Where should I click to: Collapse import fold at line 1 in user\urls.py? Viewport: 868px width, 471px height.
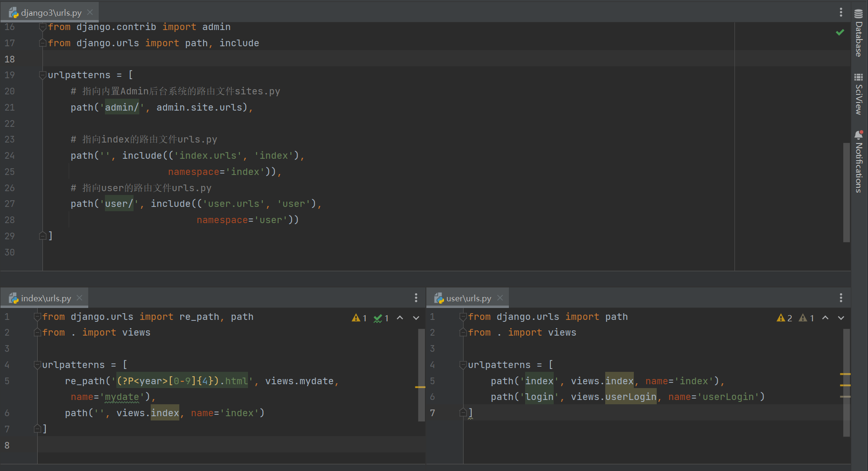(463, 317)
